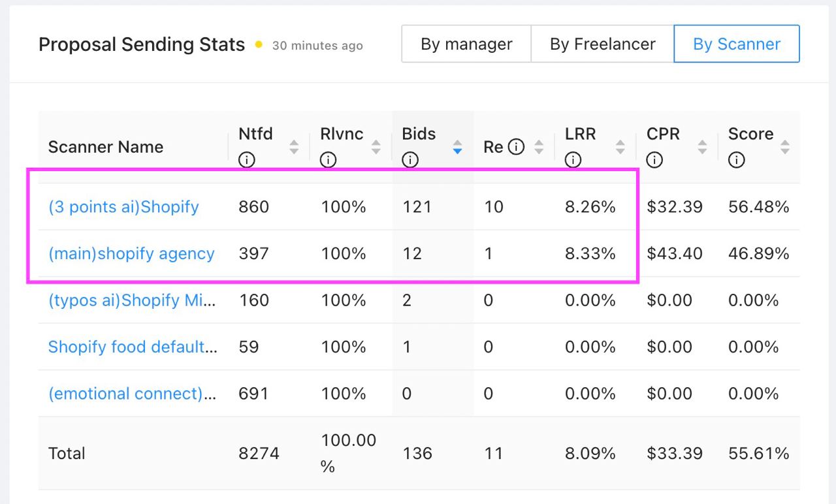
Task: Open the CPR column info icon
Action: tap(655, 160)
